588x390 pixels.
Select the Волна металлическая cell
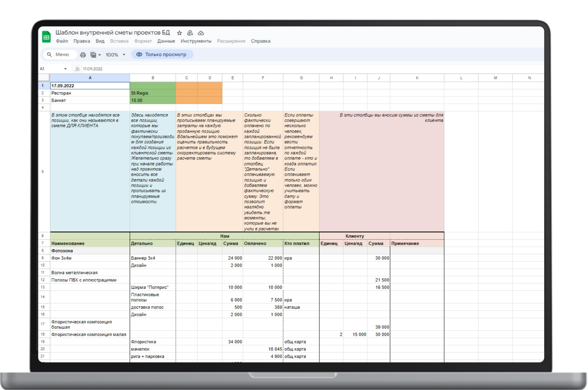[x=90, y=273]
